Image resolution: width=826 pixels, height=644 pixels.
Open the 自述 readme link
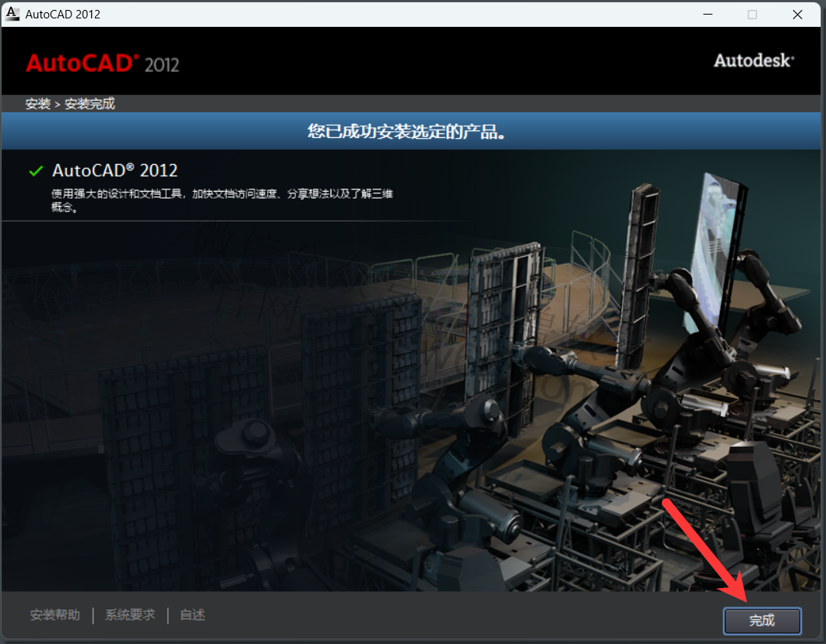click(x=193, y=615)
